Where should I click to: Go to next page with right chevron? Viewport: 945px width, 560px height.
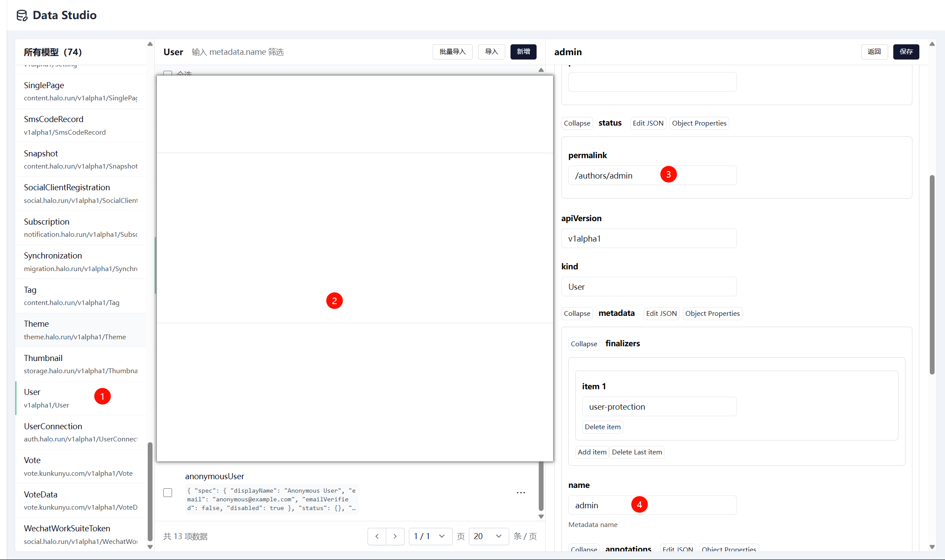click(x=395, y=537)
